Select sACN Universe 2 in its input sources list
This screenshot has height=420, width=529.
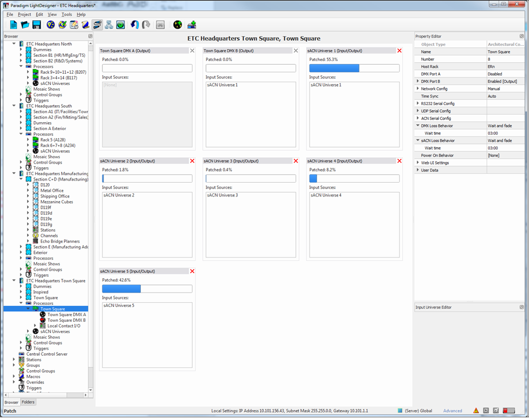click(x=119, y=195)
